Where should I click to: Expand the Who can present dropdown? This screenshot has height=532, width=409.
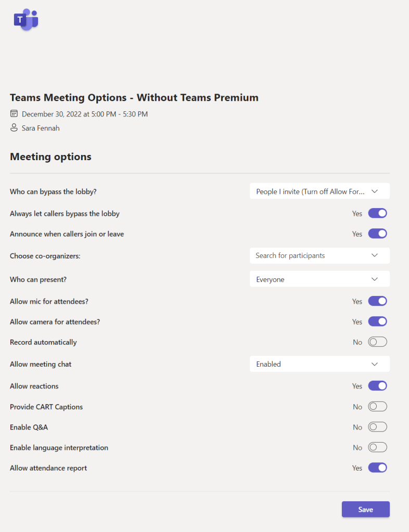click(319, 279)
